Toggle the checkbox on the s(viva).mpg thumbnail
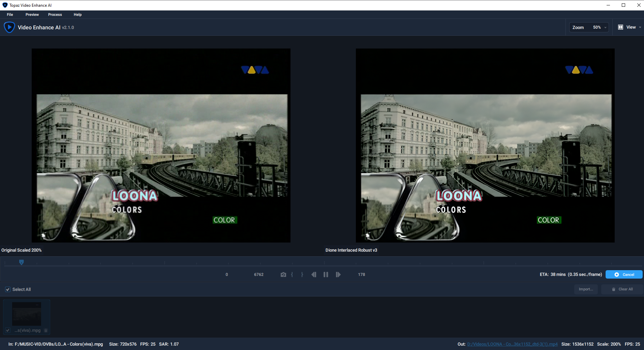Screen dimensions: 644x350 coord(7,330)
